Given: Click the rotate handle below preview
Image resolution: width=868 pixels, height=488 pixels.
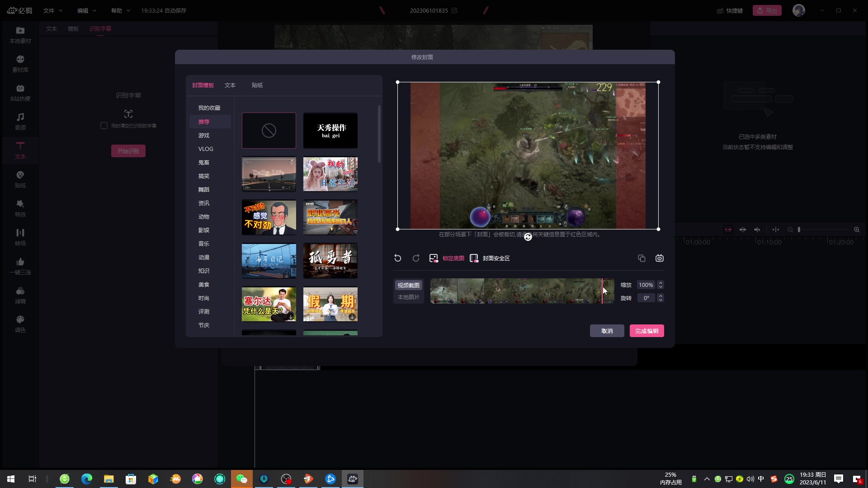Looking at the screenshot, I should point(528,237).
